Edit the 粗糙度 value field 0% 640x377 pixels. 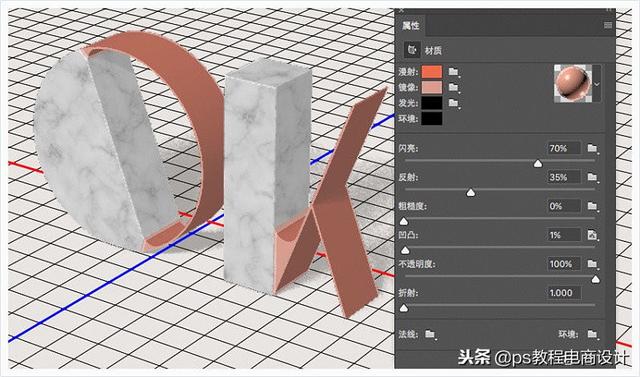tap(564, 206)
